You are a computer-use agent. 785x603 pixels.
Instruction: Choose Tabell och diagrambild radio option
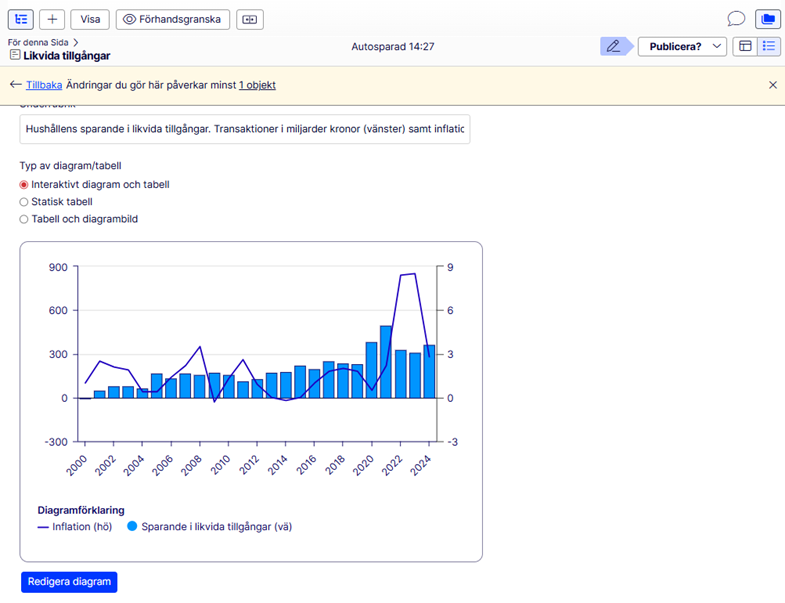(25, 219)
